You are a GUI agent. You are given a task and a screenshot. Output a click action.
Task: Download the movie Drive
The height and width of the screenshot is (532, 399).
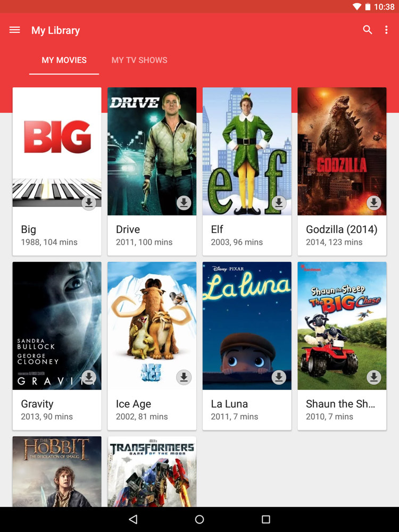(184, 203)
